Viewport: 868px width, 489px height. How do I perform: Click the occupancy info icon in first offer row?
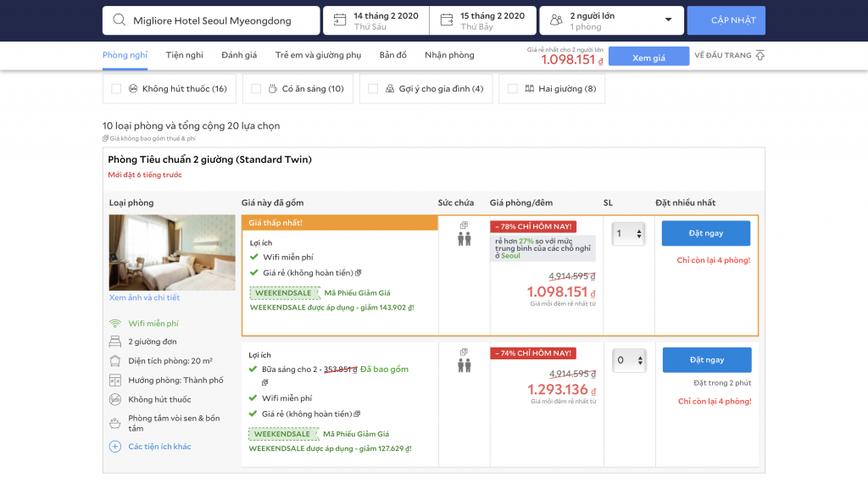[x=464, y=225]
